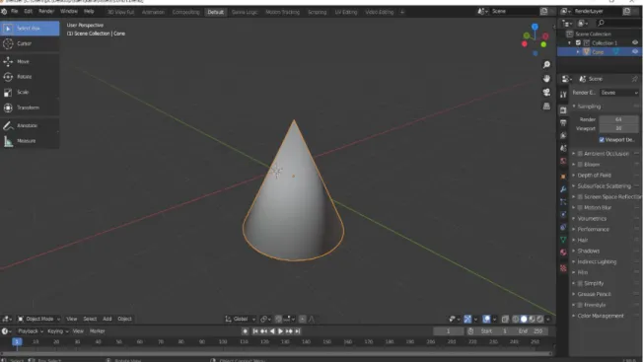Screen dimensions: 644x362
Task: Adjust the Render samples field
Action: (x=618, y=119)
